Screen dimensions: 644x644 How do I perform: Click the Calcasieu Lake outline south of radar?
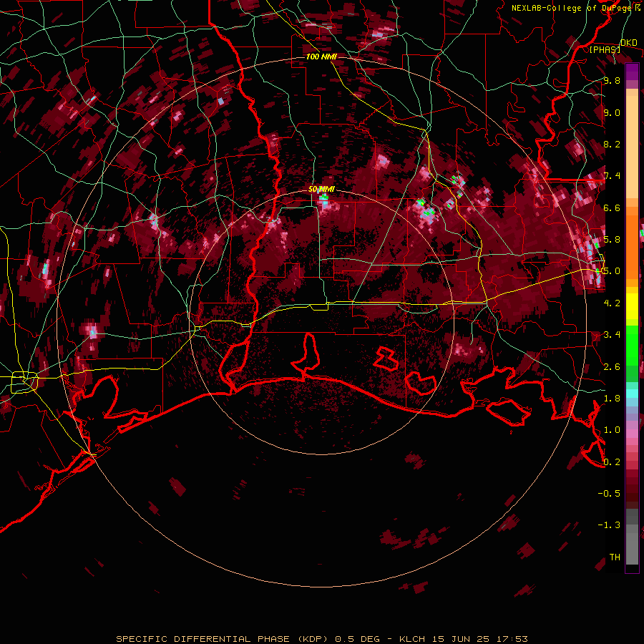pos(307,355)
